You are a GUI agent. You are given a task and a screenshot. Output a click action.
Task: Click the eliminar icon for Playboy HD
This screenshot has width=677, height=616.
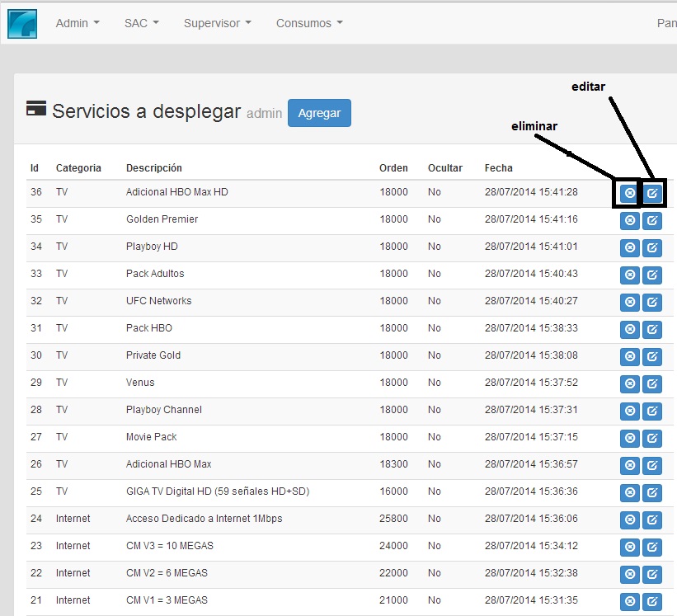point(629,247)
